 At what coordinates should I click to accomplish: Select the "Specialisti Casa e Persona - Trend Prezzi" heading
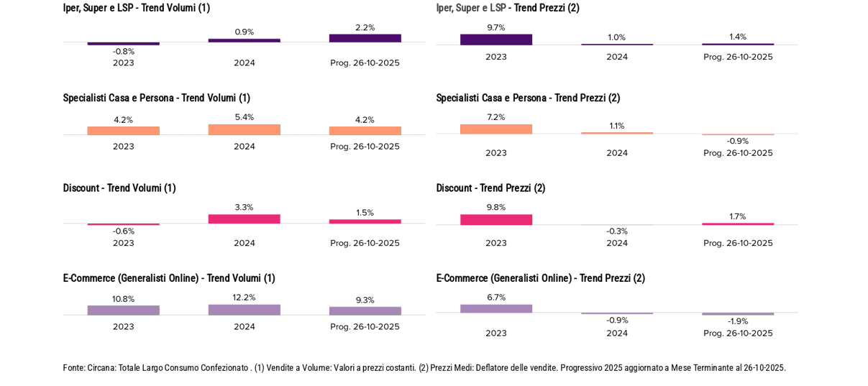pos(528,98)
